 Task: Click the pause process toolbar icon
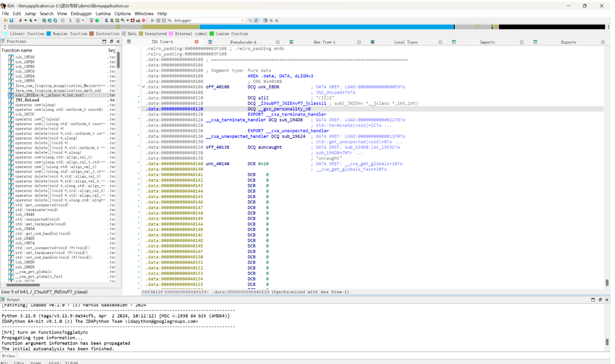click(x=158, y=20)
